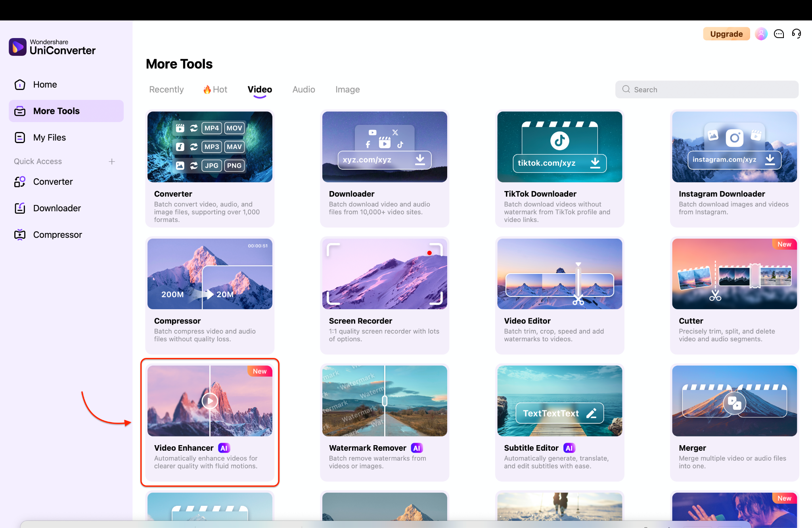Viewport: 812px width, 528px height.
Task: Open the user profile avatar
Action: 761,34
